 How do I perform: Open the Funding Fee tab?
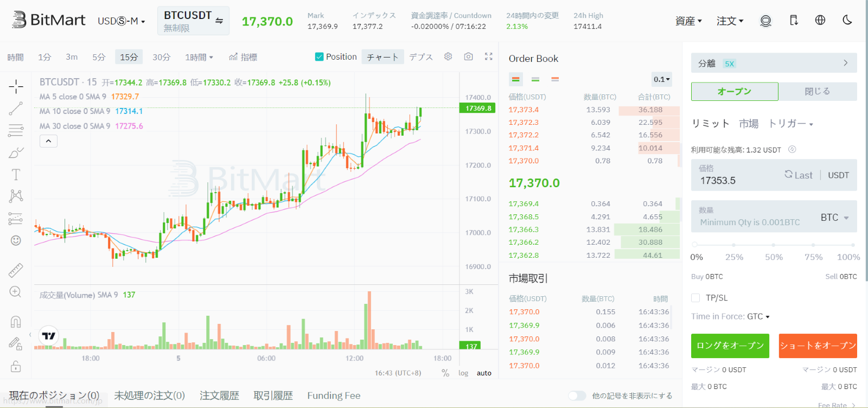coord(334,396)
